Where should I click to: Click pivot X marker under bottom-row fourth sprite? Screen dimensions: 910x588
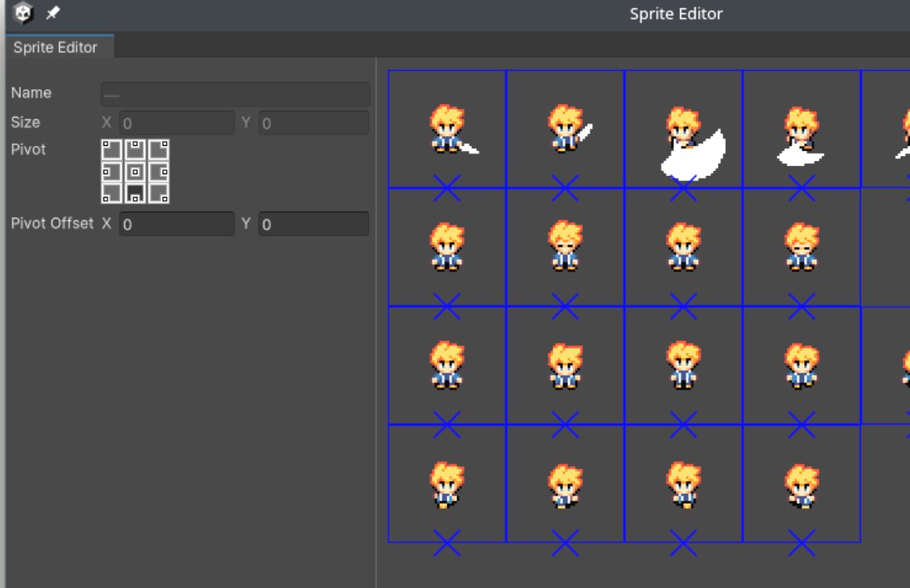[x=802, y=543]
